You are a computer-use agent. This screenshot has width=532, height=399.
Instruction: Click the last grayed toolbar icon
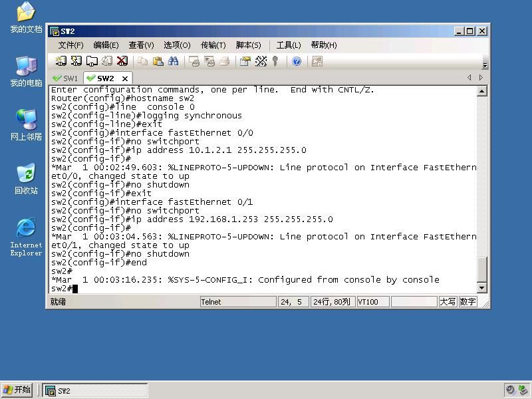[317, 61]
